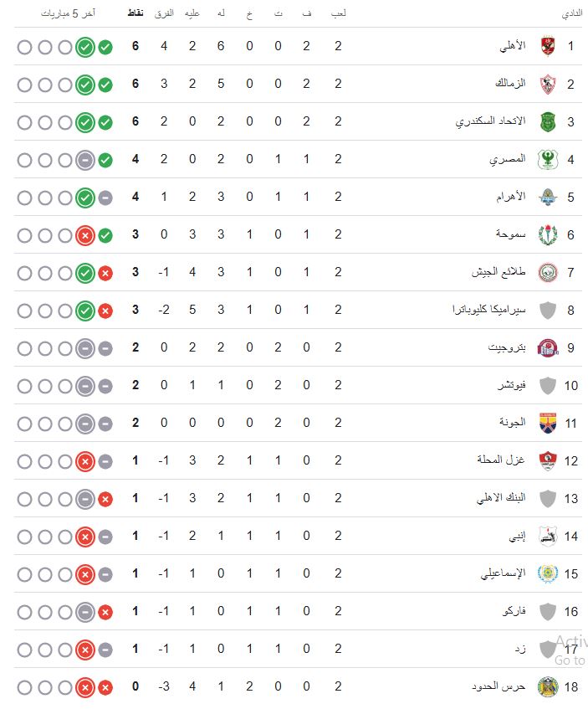Click the النادي club column header
The image size is (588, 709).
tap(572, 13)
